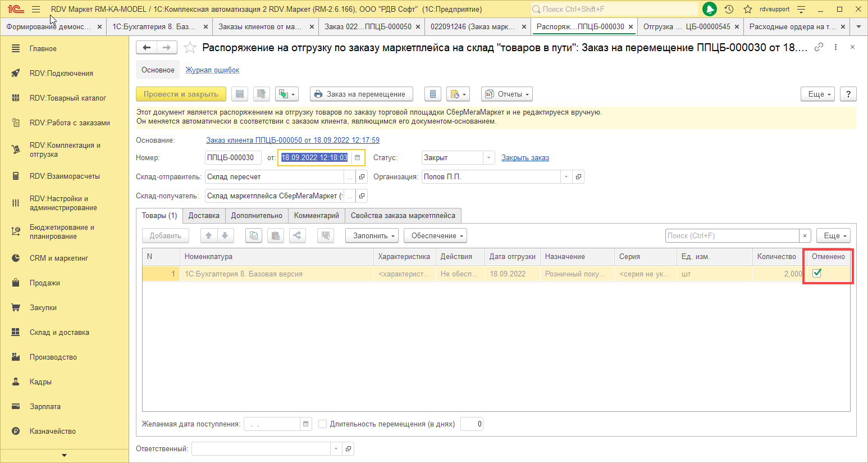Uncheck the Отменено checkbox in row 1
Screen dimensions: 868x463
click(x=817, y=273)
